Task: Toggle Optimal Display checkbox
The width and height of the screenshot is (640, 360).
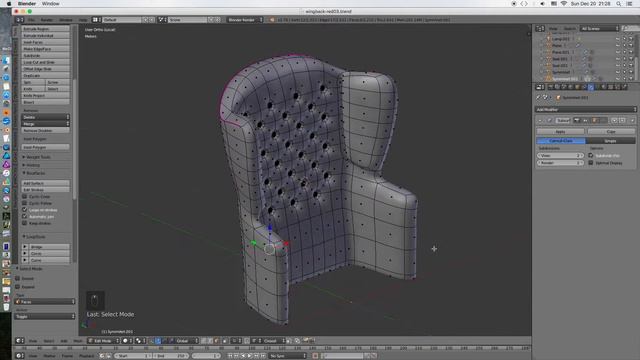Action: (591, 163)
